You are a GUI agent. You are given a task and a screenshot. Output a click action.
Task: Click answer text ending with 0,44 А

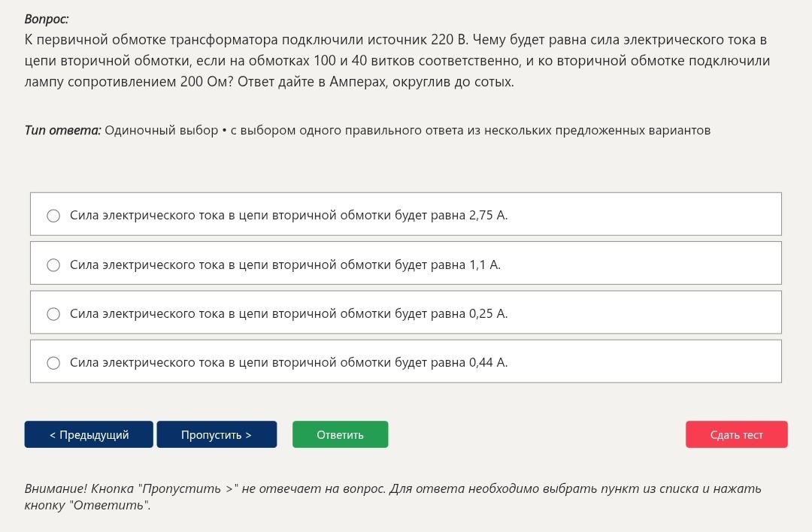[289, 363]
